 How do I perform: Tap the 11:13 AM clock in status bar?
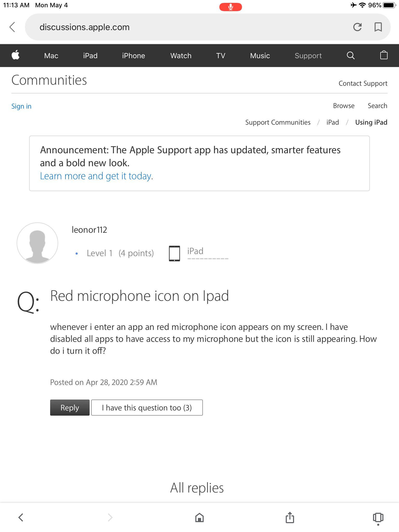pos(16,5)
